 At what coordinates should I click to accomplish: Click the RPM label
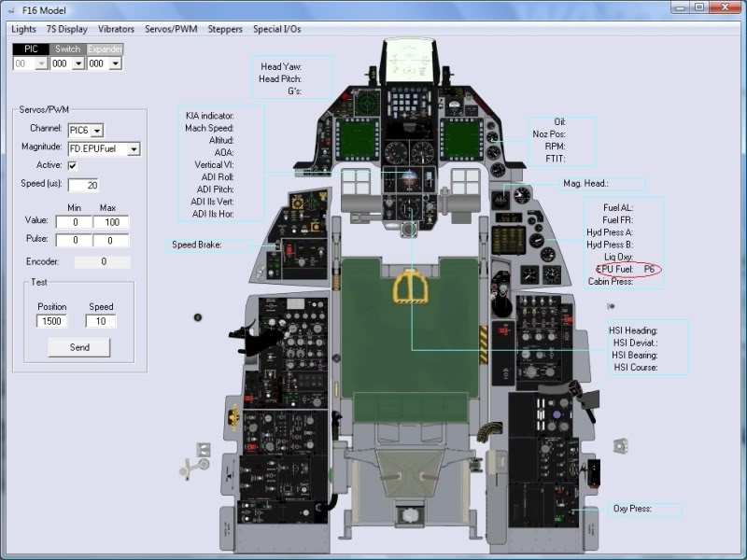pyautogui.click(x=555, y=147)
